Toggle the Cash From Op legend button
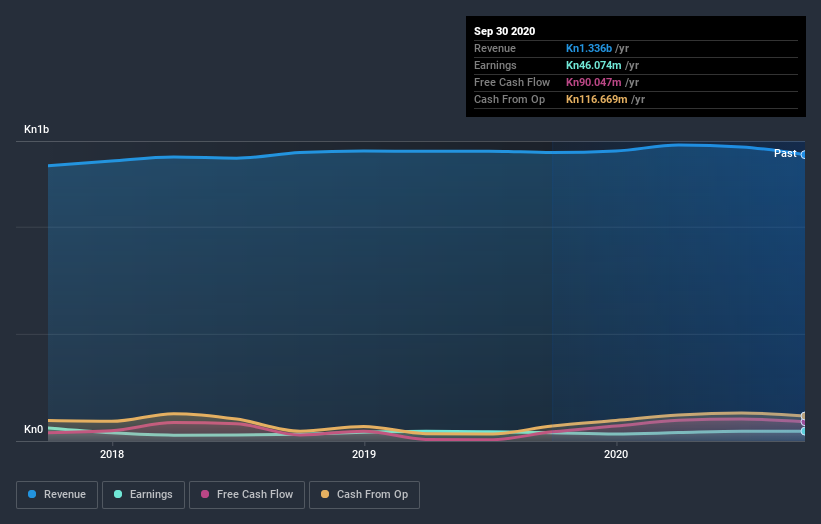The height and width of the screenshot is (524, 821). [x=364, y=495]
